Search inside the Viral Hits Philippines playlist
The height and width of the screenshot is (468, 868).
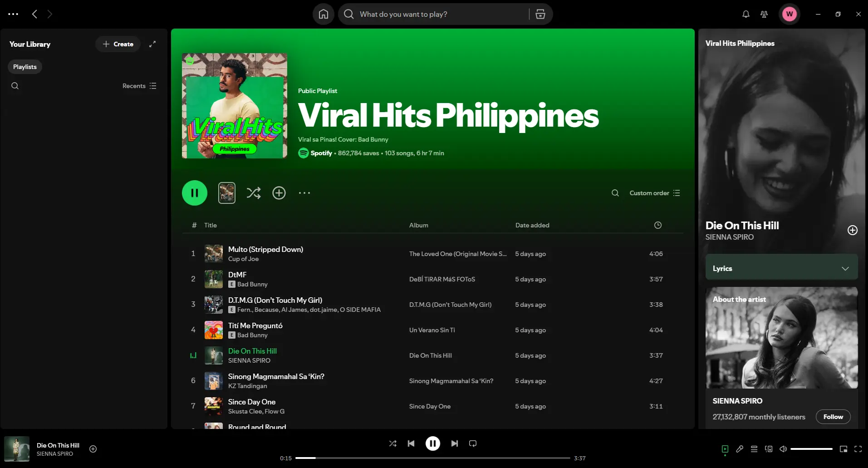(x=615, y=193)
